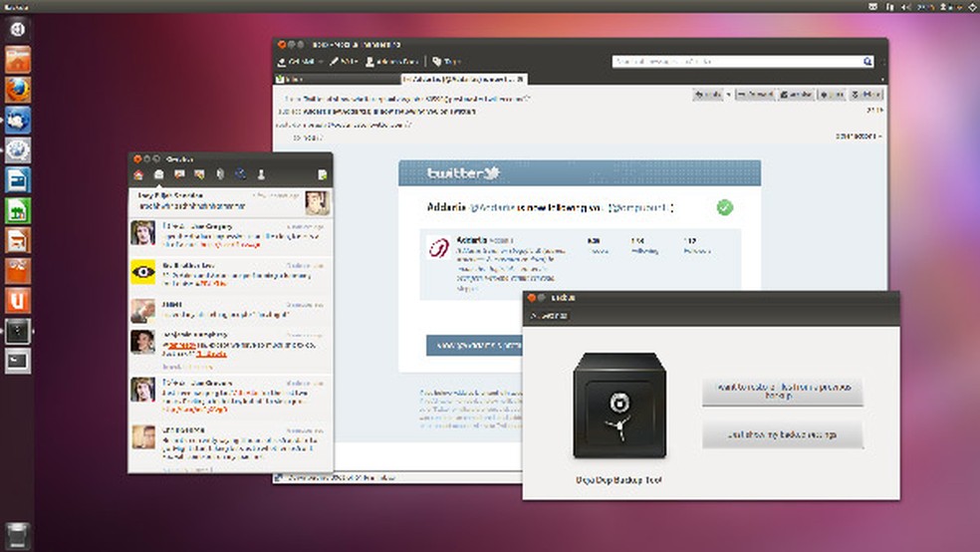Click the Reply button on the message
The height and width of the screenshot is (552, 980).
coord(709,95)
